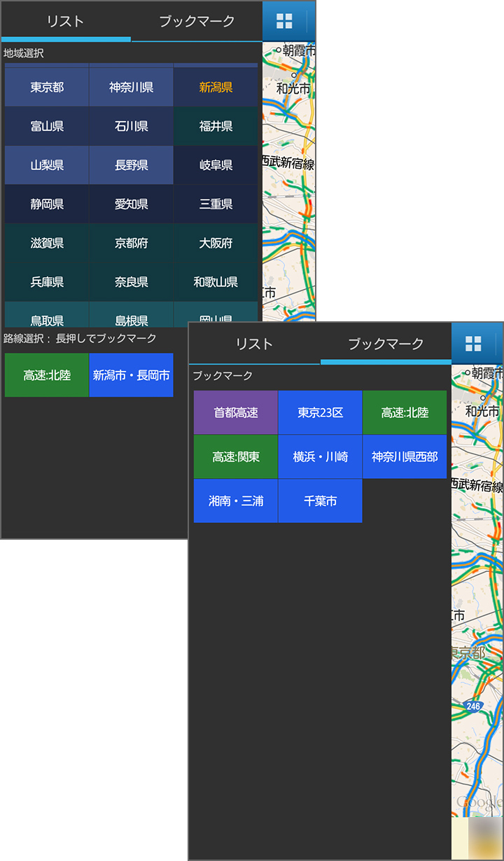
Task: Open the purple 首都高速 bookmark
Action: point(236,413)
